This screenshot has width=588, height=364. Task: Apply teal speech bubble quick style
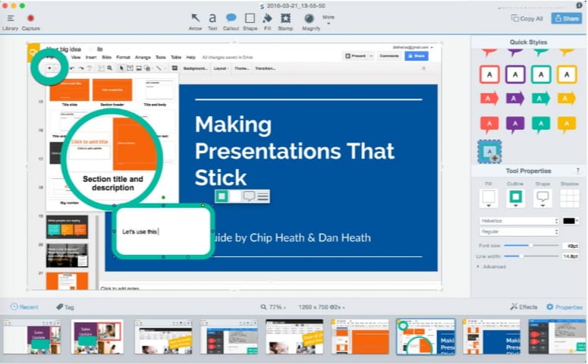click(541, 124)
